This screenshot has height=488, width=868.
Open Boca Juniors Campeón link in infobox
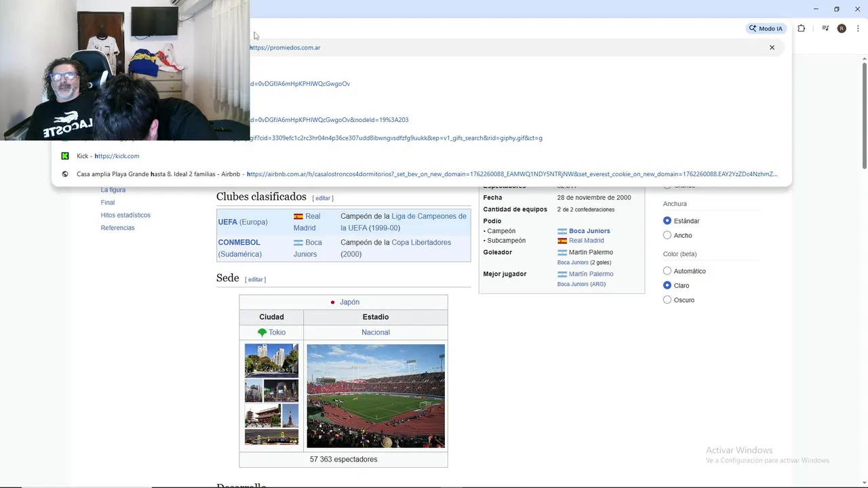click(x=589, y=231)
